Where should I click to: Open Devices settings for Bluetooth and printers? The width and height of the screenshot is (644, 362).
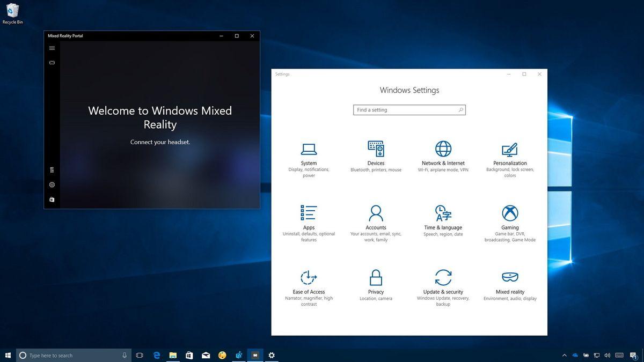coord(376,154)
